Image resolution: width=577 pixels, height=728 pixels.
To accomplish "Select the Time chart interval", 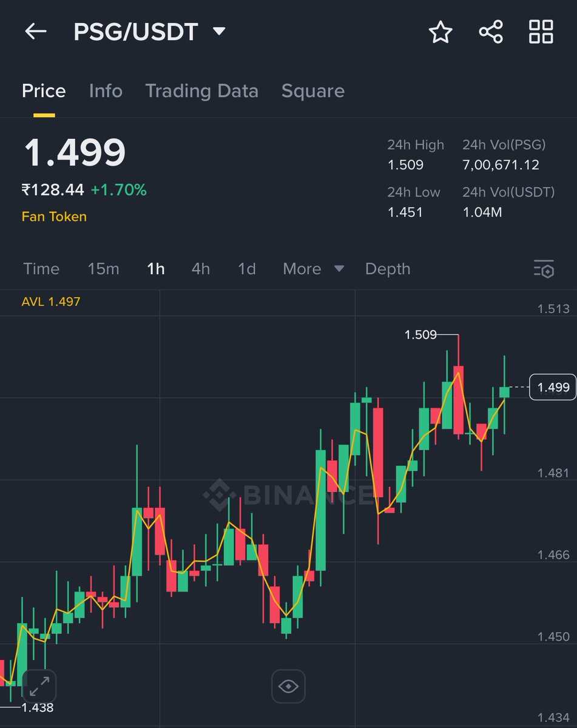I will tap(41, 269).
